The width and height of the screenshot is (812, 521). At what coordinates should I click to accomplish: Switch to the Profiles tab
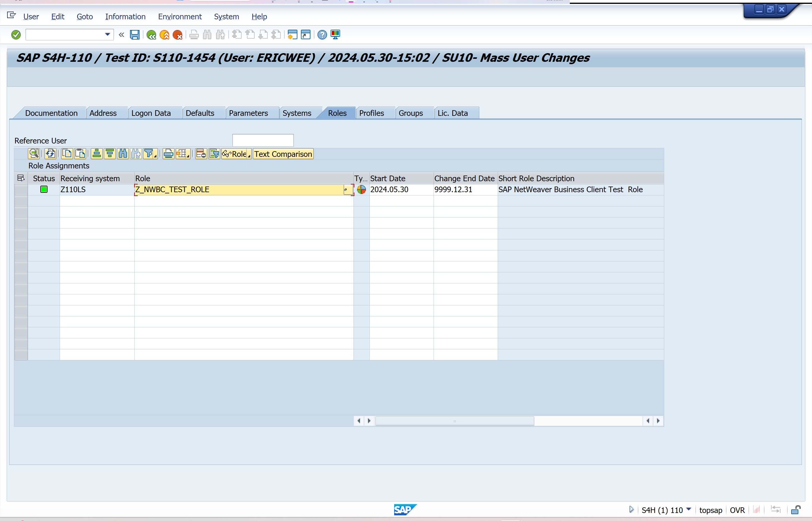click(371, 113)
